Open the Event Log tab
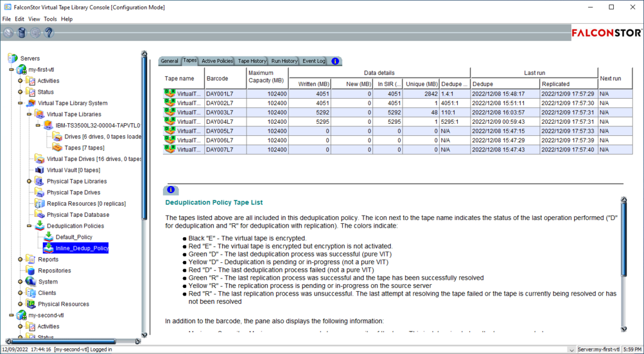644x354 pixels. [314, 61]
